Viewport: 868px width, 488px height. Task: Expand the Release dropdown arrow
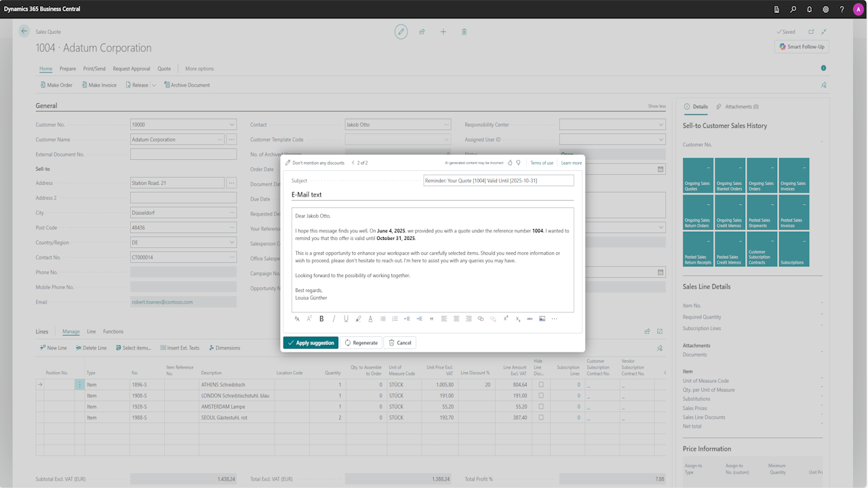coord(154,85)
